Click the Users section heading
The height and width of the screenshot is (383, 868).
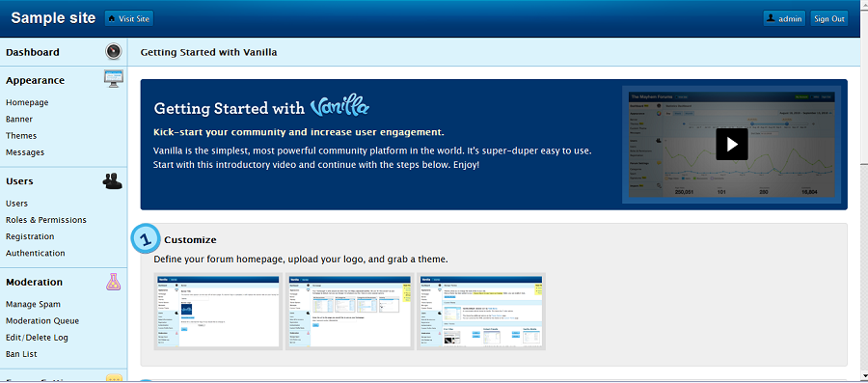click(19, 181)
